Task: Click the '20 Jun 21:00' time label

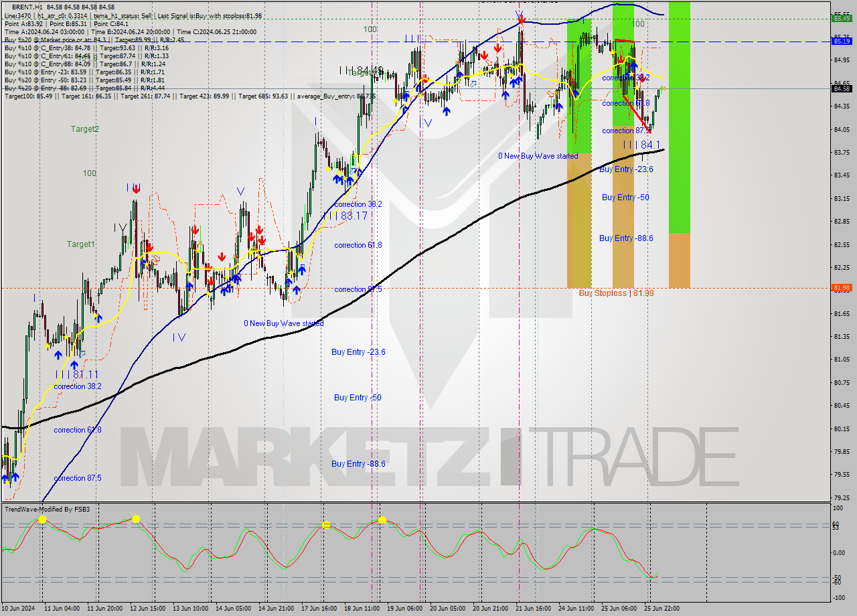Action: coord(491,608)
